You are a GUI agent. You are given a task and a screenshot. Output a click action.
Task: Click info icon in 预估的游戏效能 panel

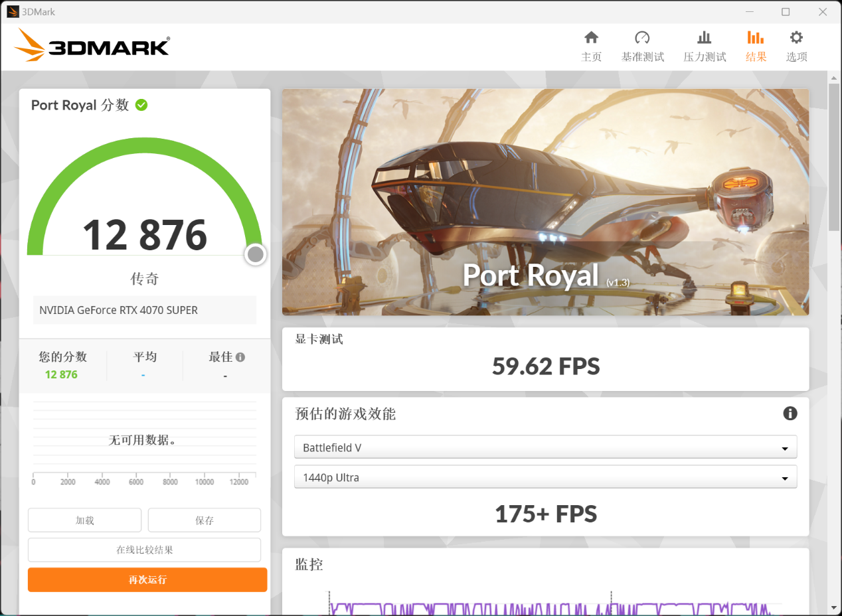click(x=790, y=414)
